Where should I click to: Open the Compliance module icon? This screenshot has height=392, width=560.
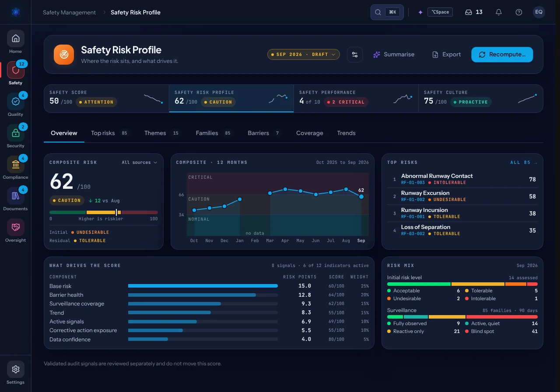tap(15, 164)
